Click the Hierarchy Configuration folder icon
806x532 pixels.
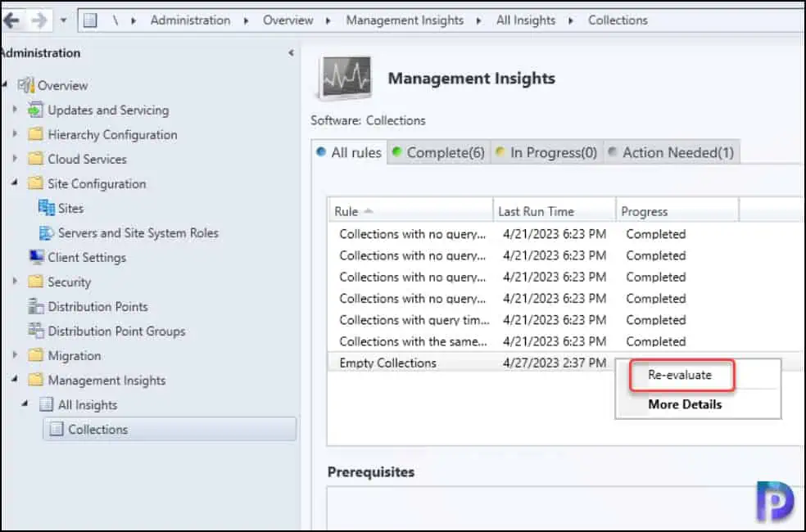[35, 134]
